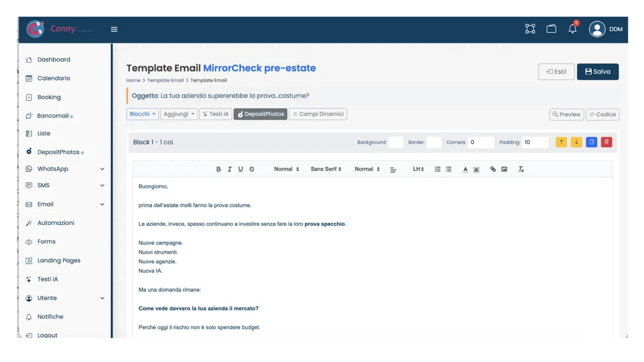The height and width of the screenshot is (362, 644).
Task: Open the Sans Serif font dropdown
Action: point(326,169)
